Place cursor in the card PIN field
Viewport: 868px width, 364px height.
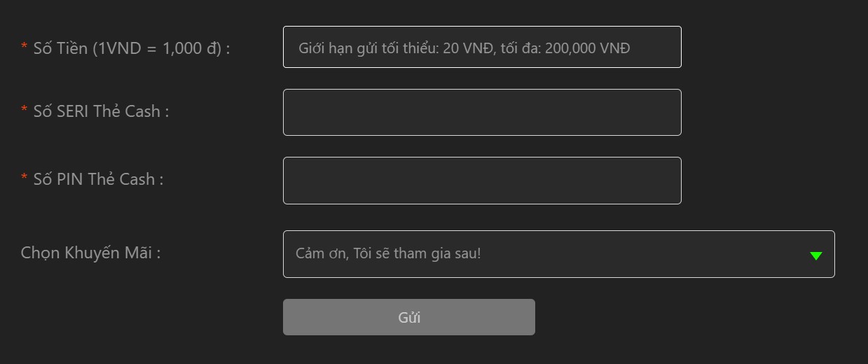482,181
